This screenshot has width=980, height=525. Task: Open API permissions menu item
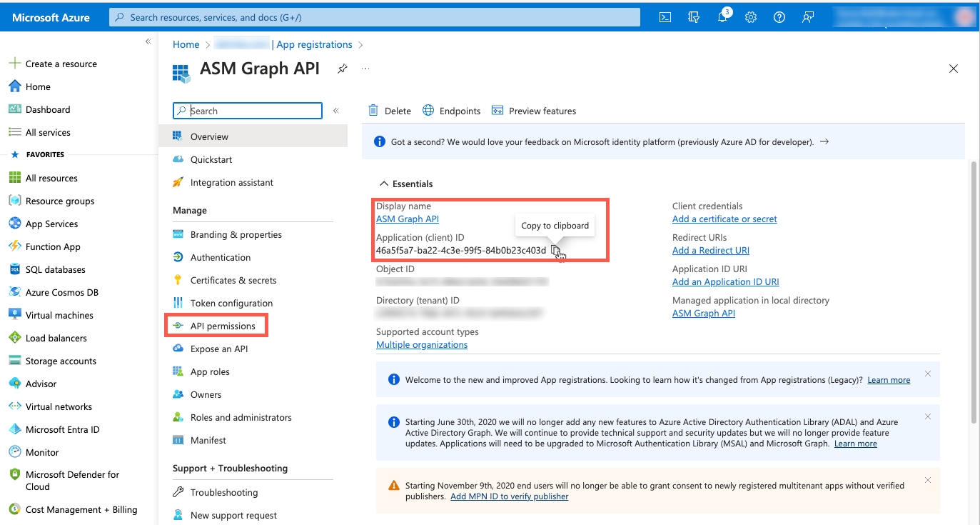coord(222,326)
